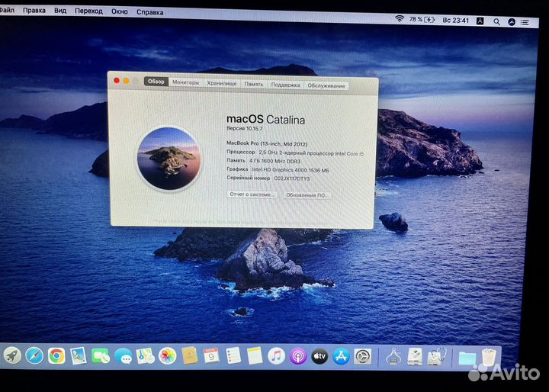Click the 78% battery indicator
The width and height of the screenshot is (549, 392).
click(x=422, y=20)
